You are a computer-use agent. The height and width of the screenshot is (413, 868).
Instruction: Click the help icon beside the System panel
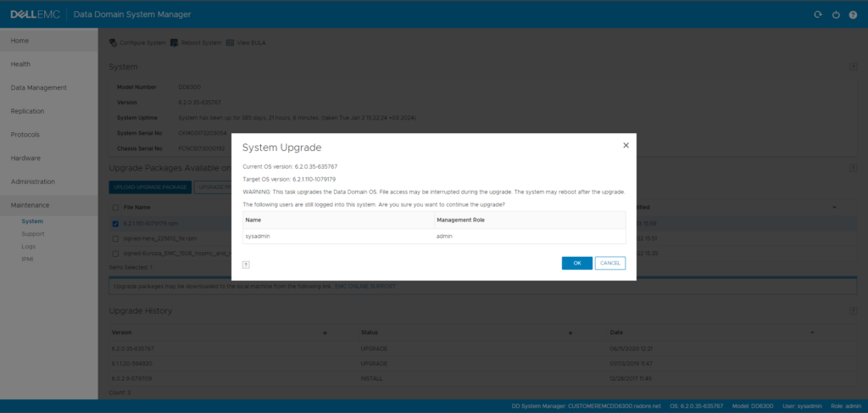click(853, 67)
